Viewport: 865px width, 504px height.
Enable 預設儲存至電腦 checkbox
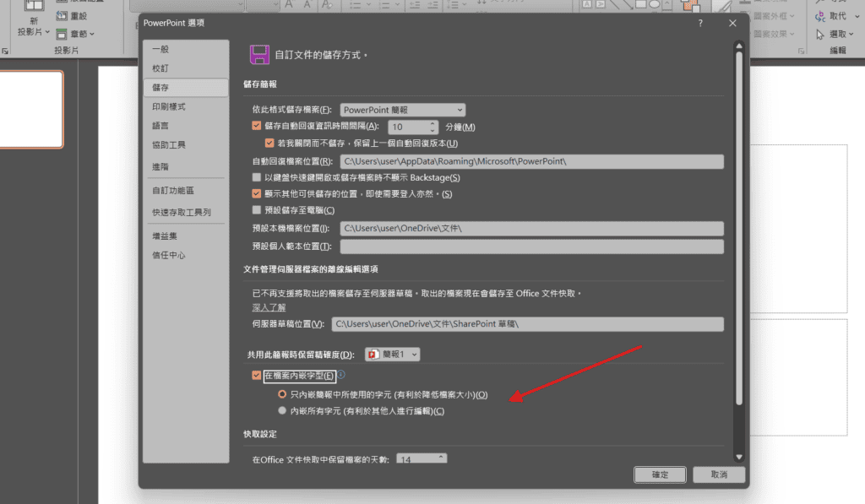coord(257,210)
